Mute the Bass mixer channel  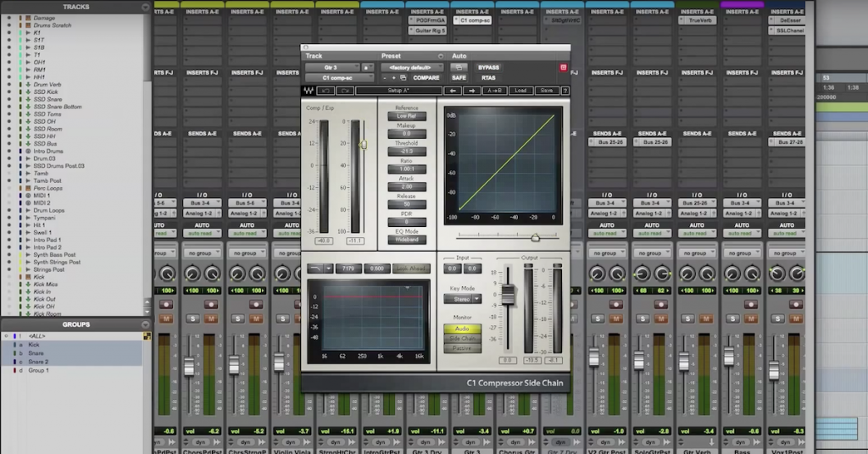(751, 318)
